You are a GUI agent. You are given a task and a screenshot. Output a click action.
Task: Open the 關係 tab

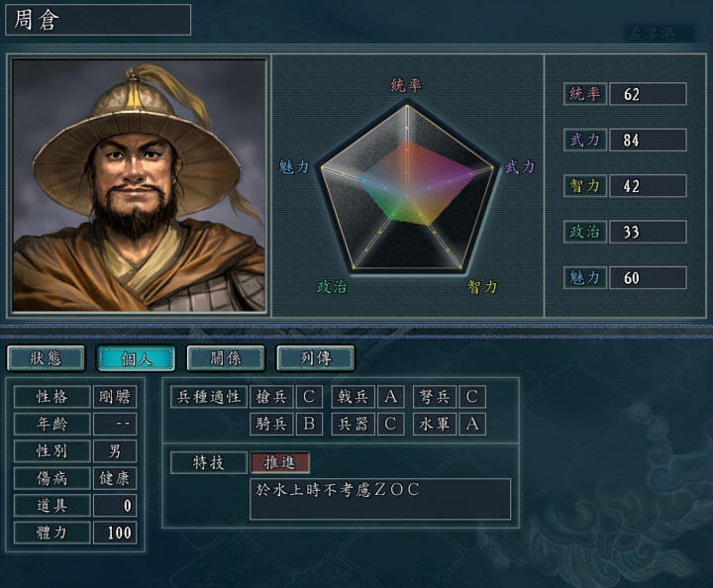(x=226, y=358)
